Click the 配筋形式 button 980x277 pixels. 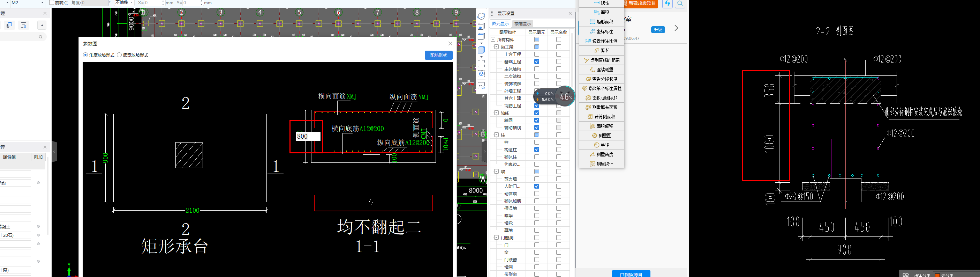click(x=439, y=55)
